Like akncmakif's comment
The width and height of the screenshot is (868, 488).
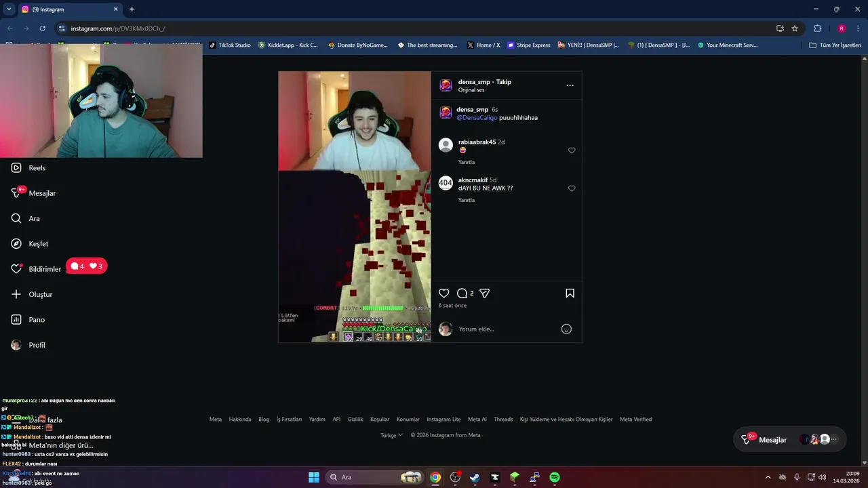[572, 188]
